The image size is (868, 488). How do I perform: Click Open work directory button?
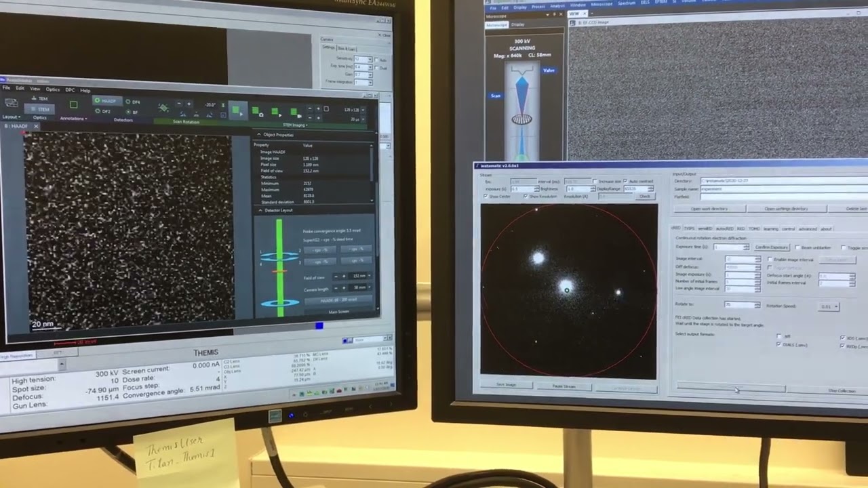pyautogui.click(x=709, y=209)
